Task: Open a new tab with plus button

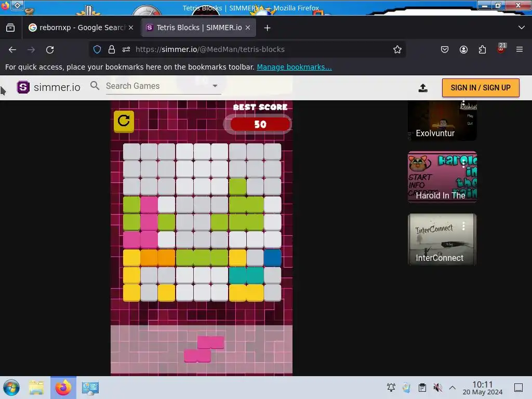Action: (268, 28)
